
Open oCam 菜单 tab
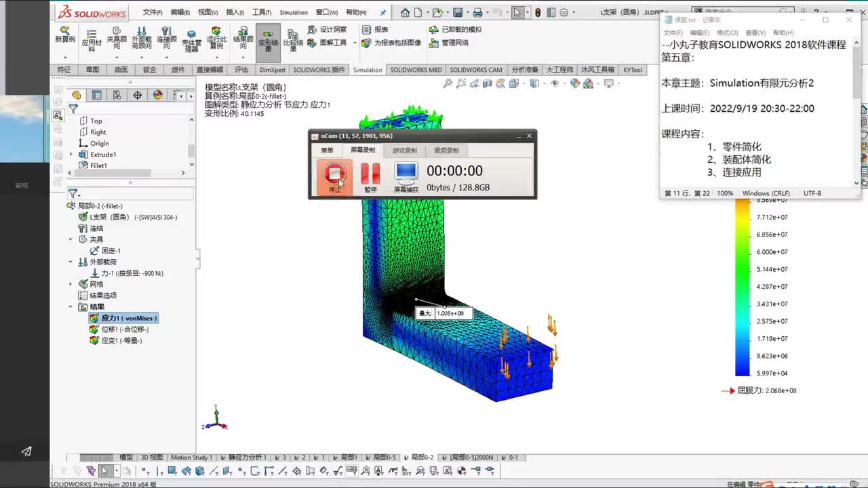tap(328, 150)
